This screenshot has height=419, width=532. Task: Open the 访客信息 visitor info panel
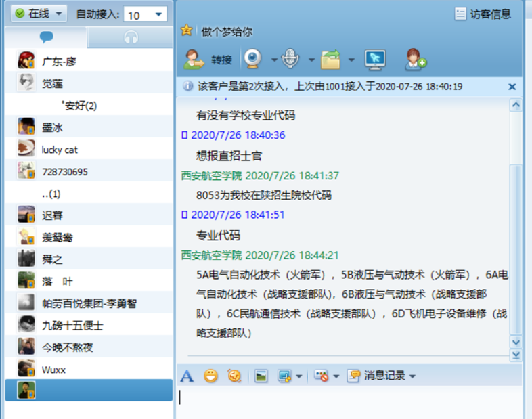tap(483, 14)
